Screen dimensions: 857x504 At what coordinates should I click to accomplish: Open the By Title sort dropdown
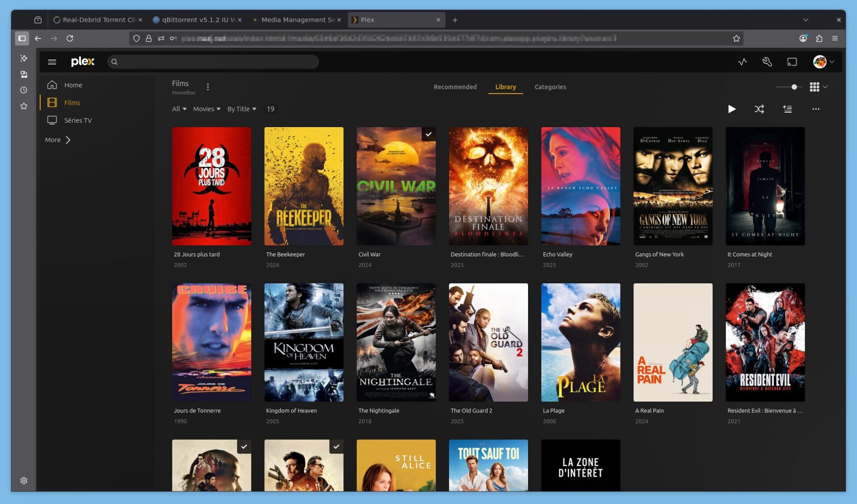(x=241, y=109)
